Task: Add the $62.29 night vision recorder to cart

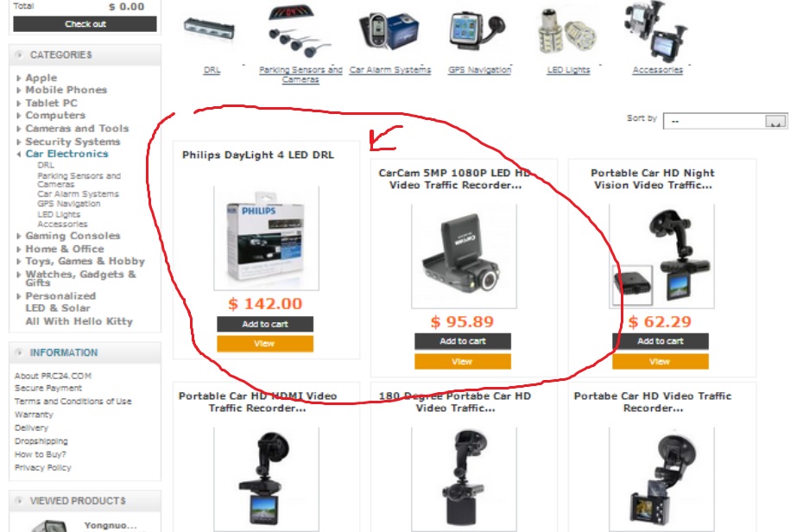Action: coord(661,341)
